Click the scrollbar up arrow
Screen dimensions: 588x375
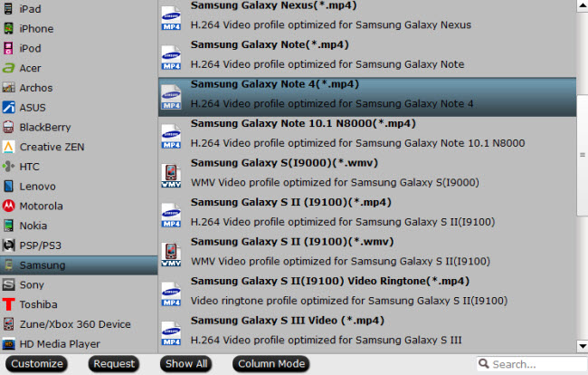pyautogui.click(x=583, y=5)
